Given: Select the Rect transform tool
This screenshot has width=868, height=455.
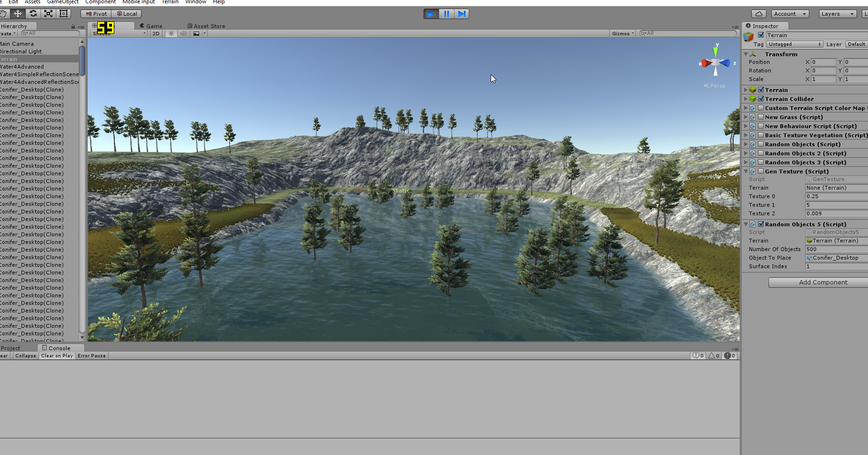Looking at the screenshot, I should (x=63, y=13).
